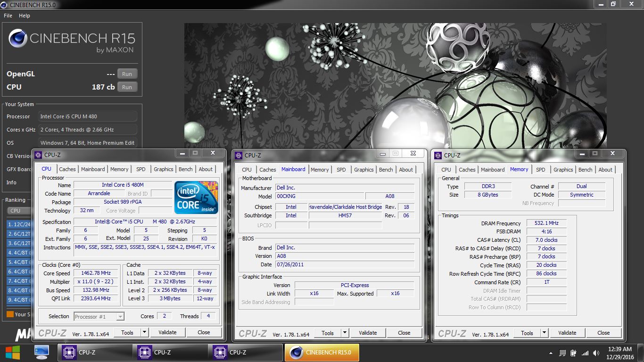Image resolution: width=644 pixels, height=362 pixels.
Task: Click the Link Width value x16
Action: click(314, 294)
